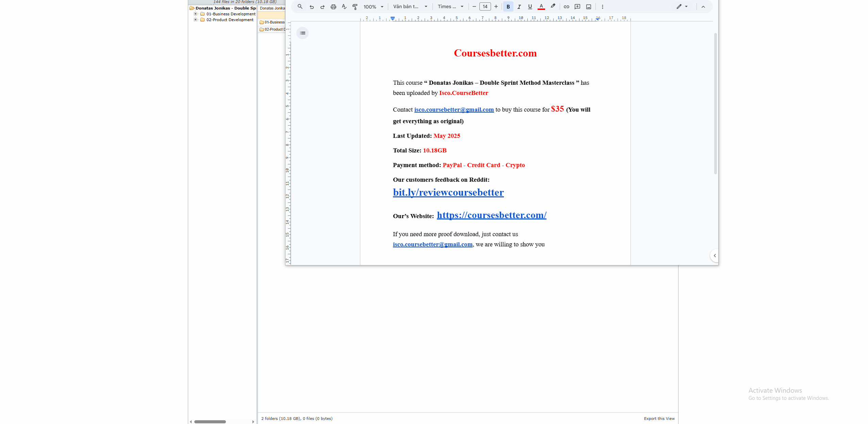Click the Export this View link
Viewport: 868px width, 424px height.
pos(659,419)
